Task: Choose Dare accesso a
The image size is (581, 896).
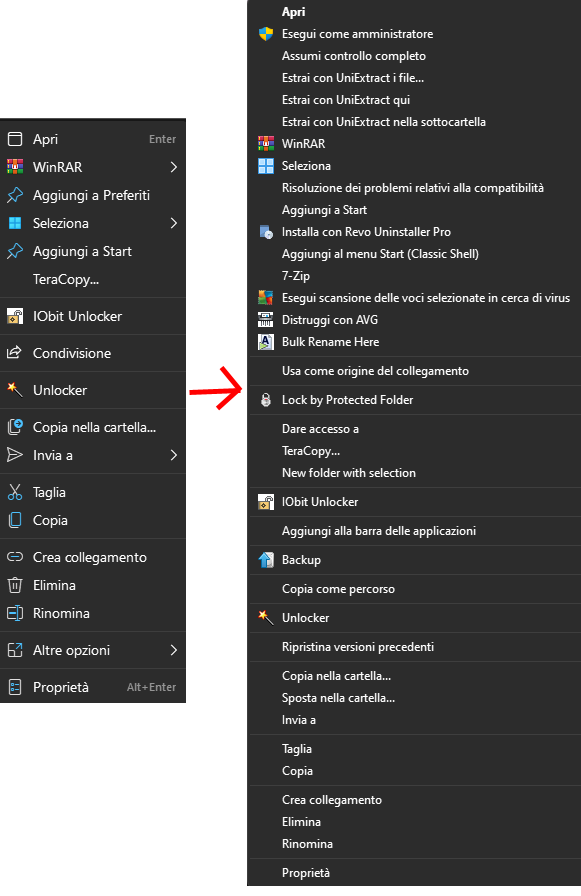Action: tap(320, 429)
